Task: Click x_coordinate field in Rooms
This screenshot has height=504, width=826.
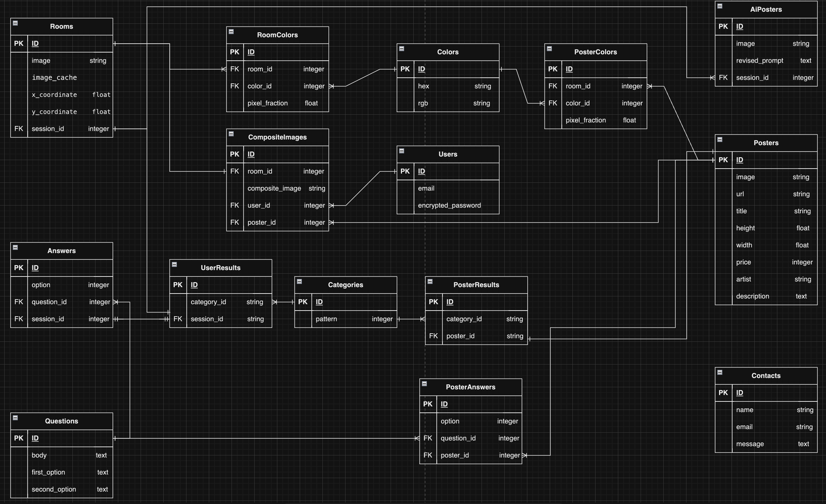Action: (x=61, y=95)
